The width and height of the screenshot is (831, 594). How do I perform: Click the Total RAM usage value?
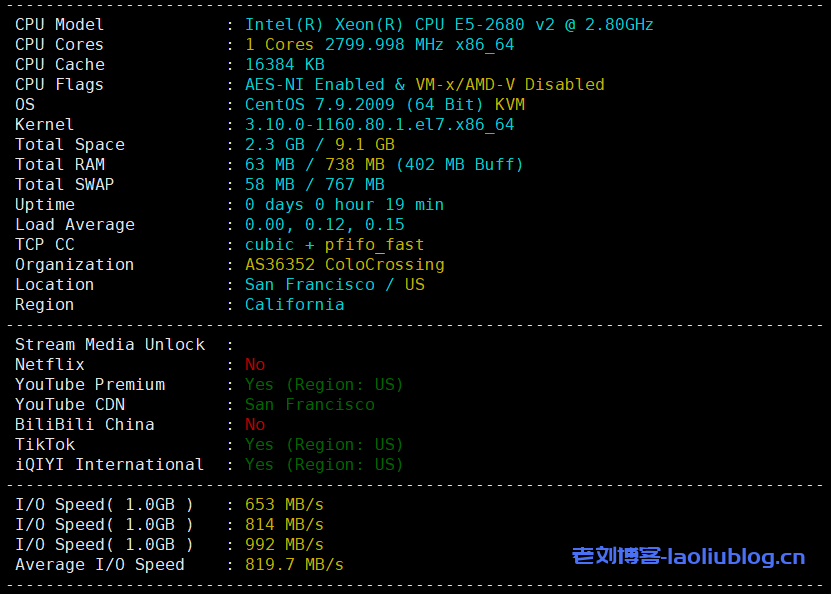384,164
